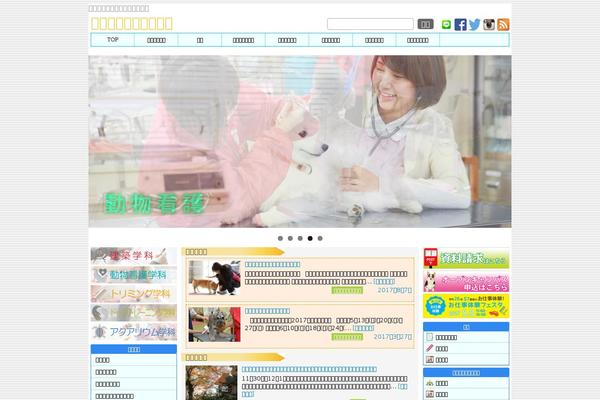Image resolution: width=600 pixels, height=400 pixels.
Task: Click the pencil icon in right sidebar
Action: click(430, 348)
